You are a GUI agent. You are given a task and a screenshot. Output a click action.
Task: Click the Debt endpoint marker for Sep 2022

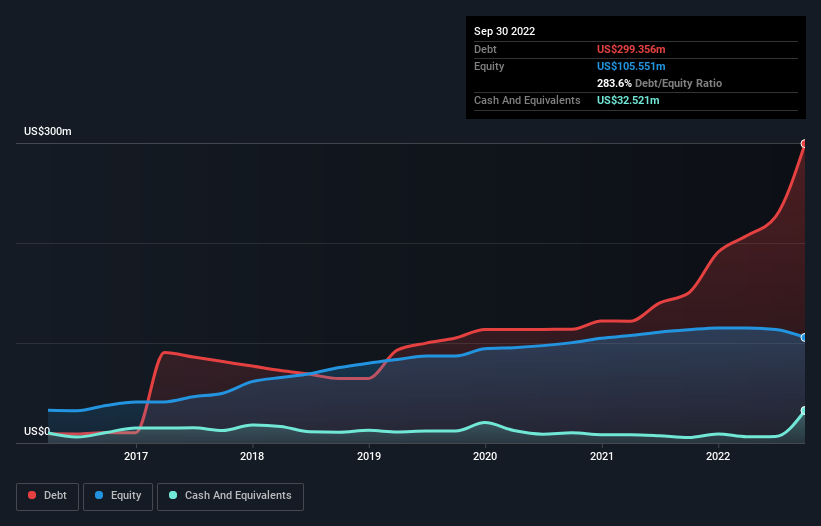pos(804,143)
